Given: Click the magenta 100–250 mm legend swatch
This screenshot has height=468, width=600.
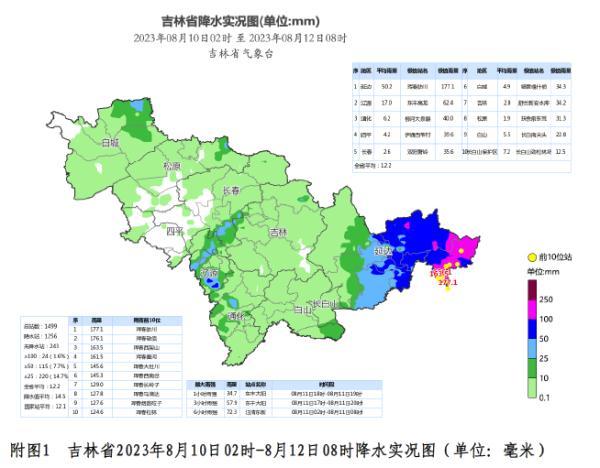Looking at the screenshot, I should click(531, 308).
